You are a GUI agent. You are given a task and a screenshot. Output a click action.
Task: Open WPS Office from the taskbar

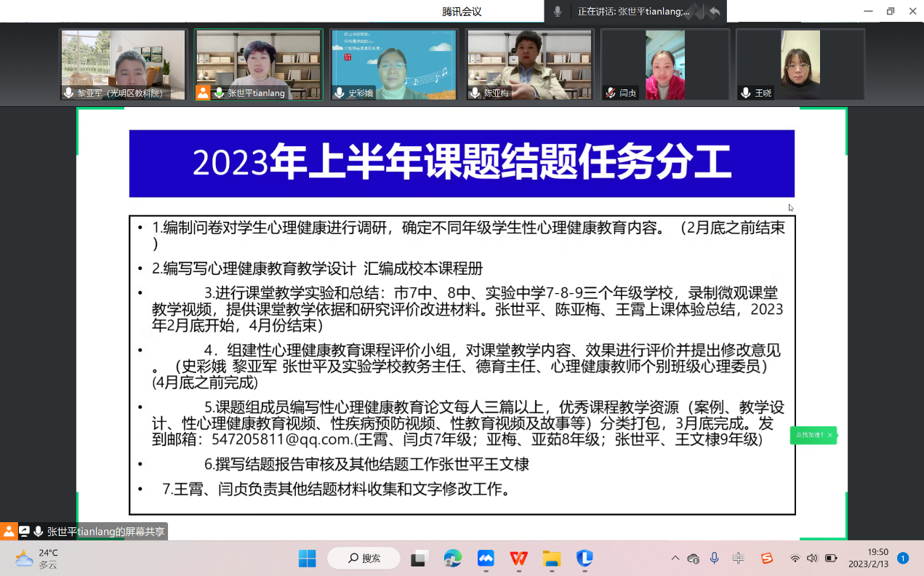coord(518,559)
